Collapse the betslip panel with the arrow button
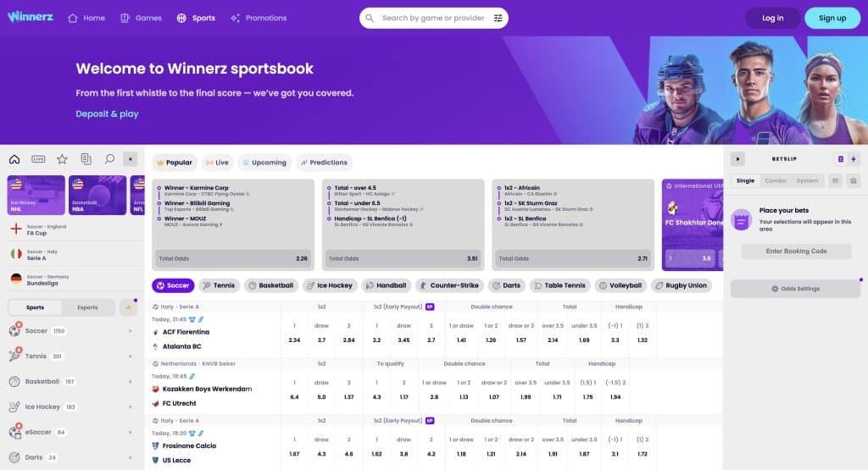Screen dimensions: 868x470 point(738,159)
